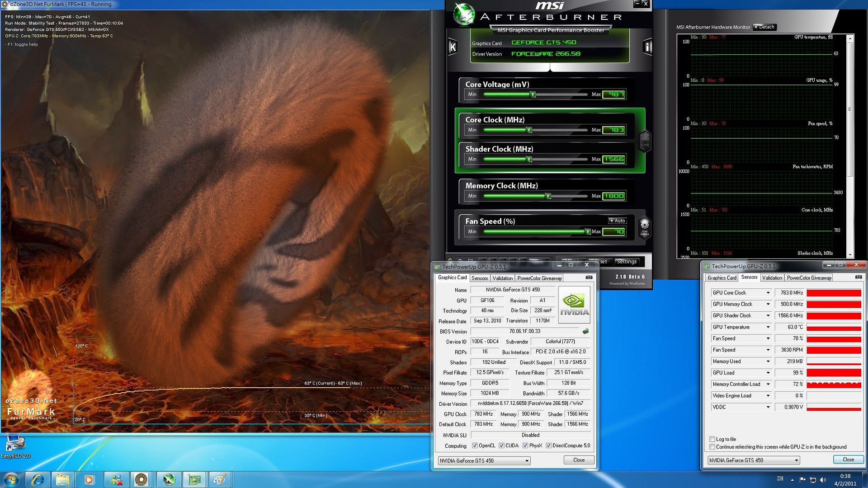Open GPU selector in left GPU-Z window
This screenshot has height=488, width=868.
[484, 460]
